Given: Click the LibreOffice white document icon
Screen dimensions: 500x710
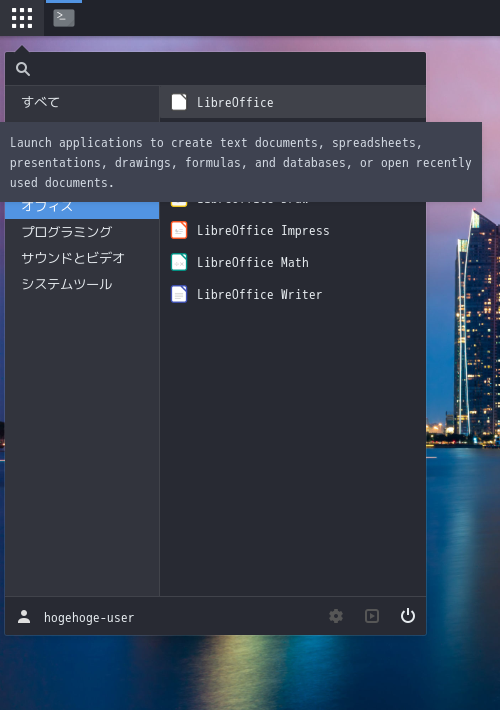Looking at the screenshot, I should [179, 102].
